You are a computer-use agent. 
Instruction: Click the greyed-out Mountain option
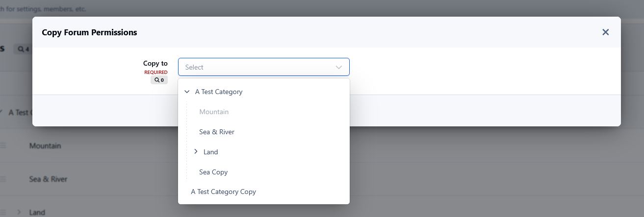(x=214, y=112)
